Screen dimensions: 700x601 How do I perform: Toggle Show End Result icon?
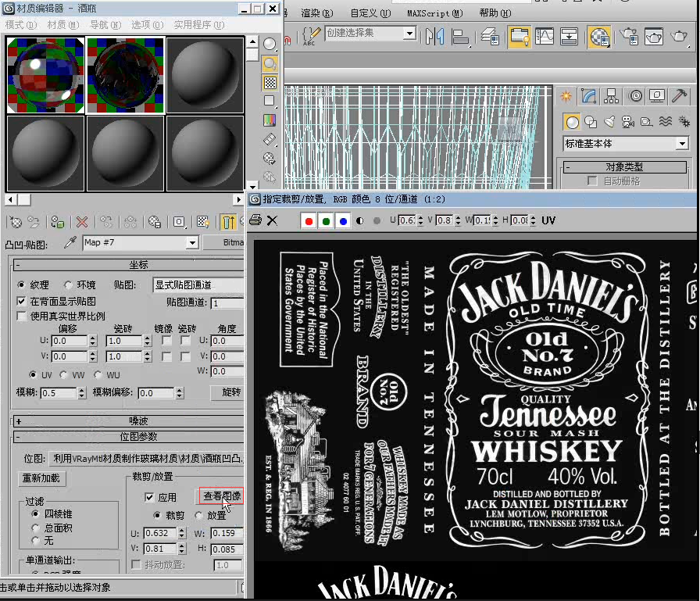pyautogui.click(x=228, y=221)
